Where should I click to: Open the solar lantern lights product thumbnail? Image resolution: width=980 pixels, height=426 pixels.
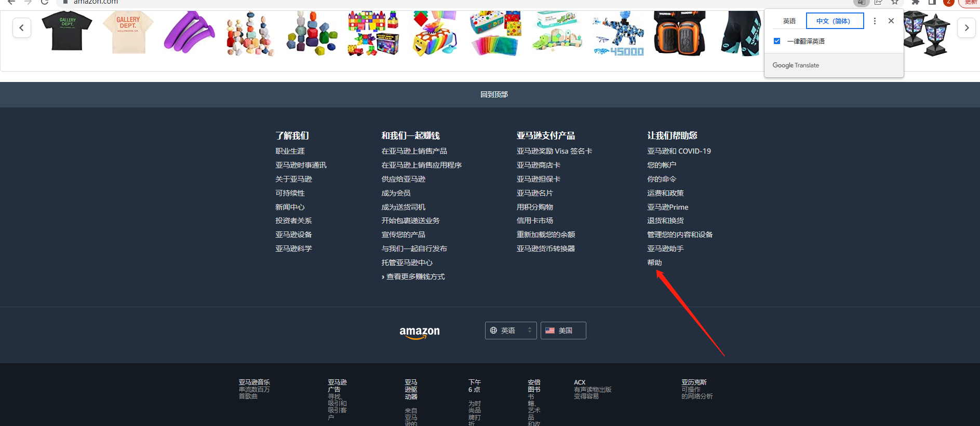pyautogui.click(x=927, y=33)
